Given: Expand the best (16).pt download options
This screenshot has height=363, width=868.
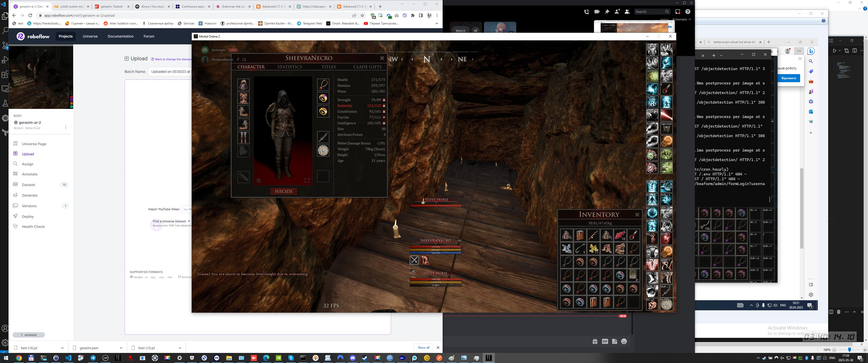Looking at the screenshot, I should pos(62,348).
